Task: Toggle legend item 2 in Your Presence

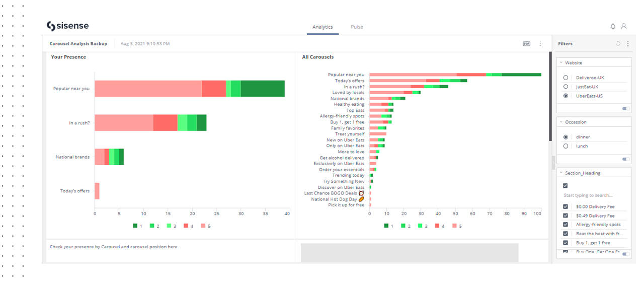Action: tap(154, 226)
